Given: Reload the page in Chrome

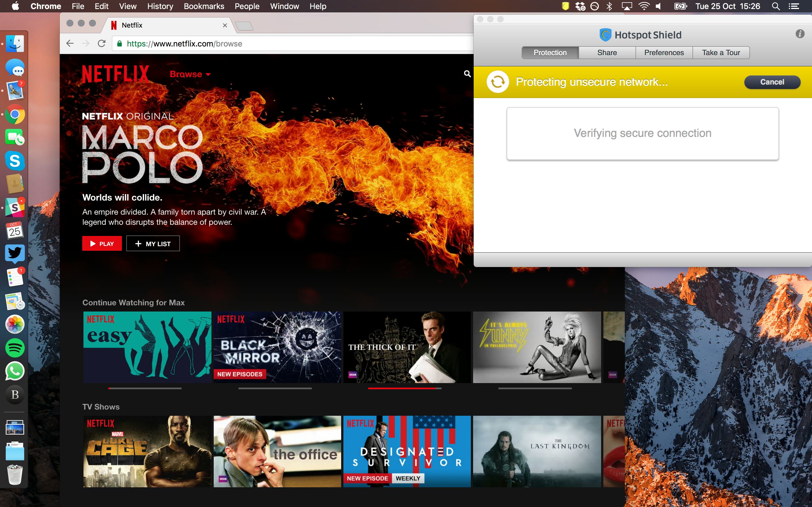Looking at the screenshot, I should point(101,43).
